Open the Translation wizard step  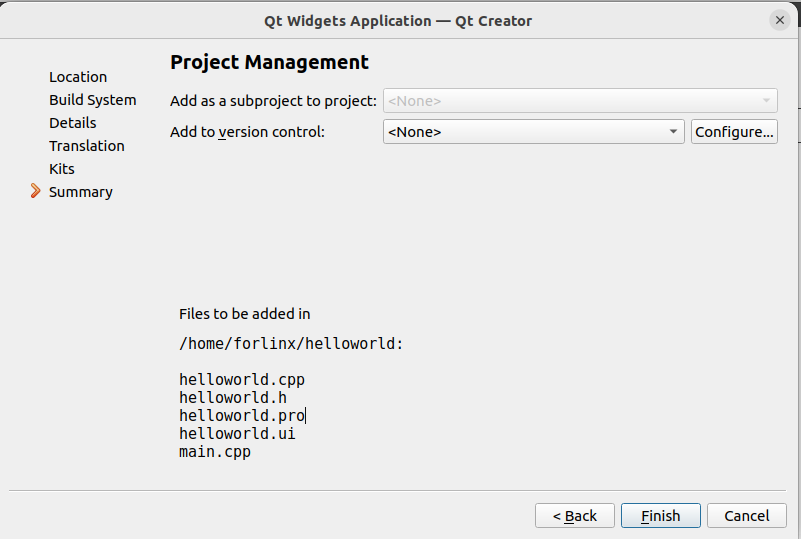[87, 146]
